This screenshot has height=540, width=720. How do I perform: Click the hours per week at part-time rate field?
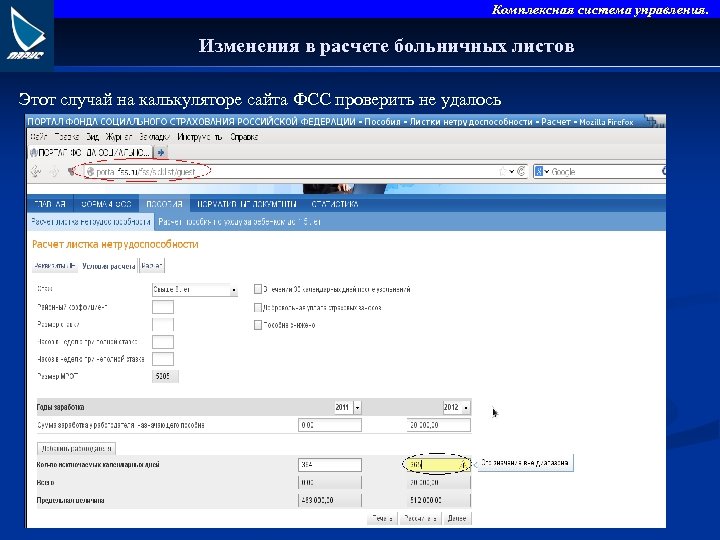[x=163, y=359]
